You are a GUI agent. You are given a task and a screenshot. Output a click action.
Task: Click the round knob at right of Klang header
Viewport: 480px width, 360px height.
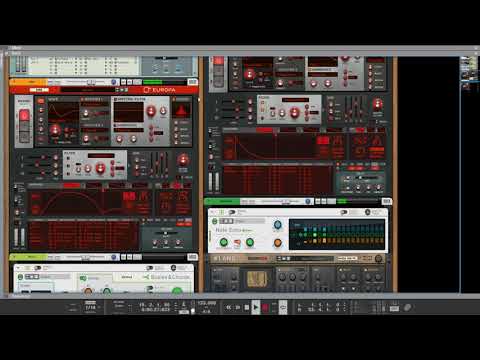click(x=378, y=259)
